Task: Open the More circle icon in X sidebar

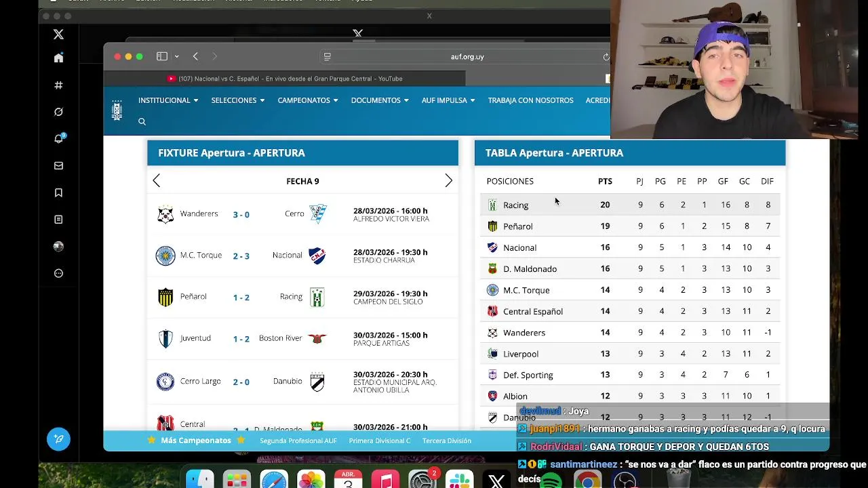Action: 58,273
